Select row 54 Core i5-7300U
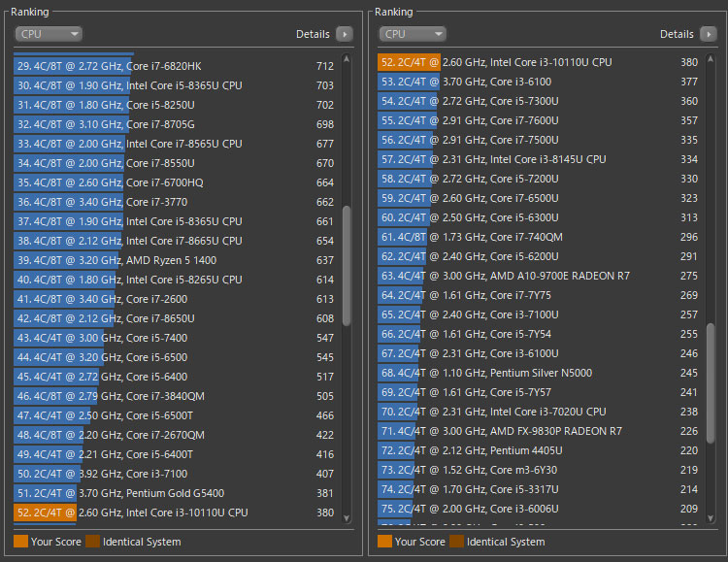Image resolution: width=728 pixels, height=562 pixels. pos(541,101)
